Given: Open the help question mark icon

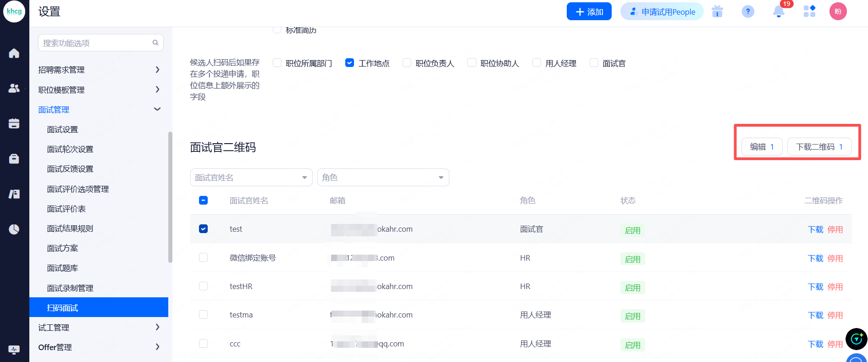Looking at the screenshot, I should [748, 11].
